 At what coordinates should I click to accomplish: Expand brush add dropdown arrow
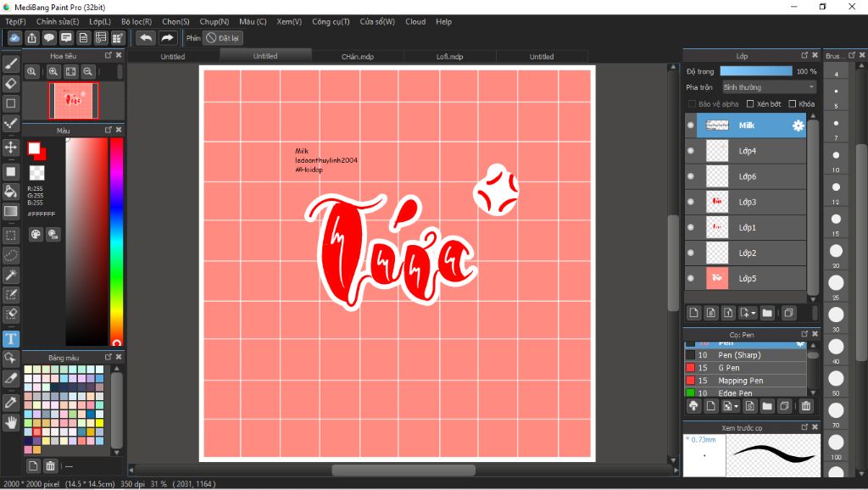[737, 406]
